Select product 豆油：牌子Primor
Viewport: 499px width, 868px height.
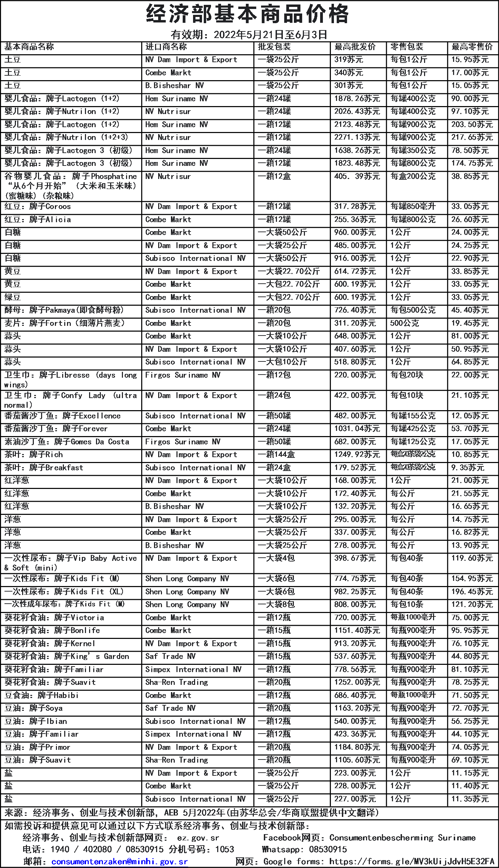tap(37, 747)
